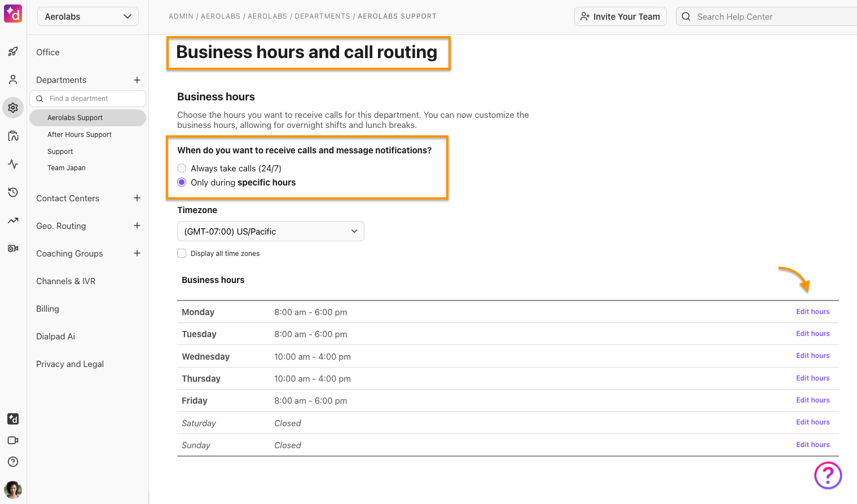Open Contact Centers section
The width and height of the screenshot is (857, 504).
[68, 198]
